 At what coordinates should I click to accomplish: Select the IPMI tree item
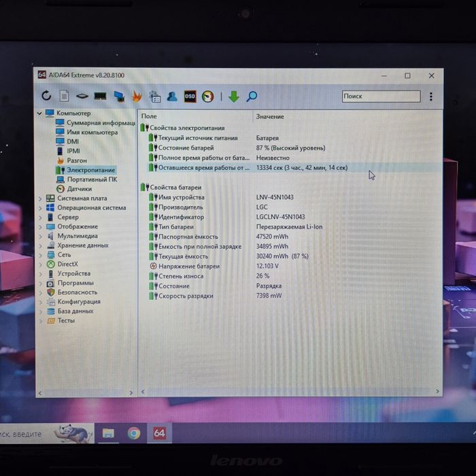click(x=68, y=151)
